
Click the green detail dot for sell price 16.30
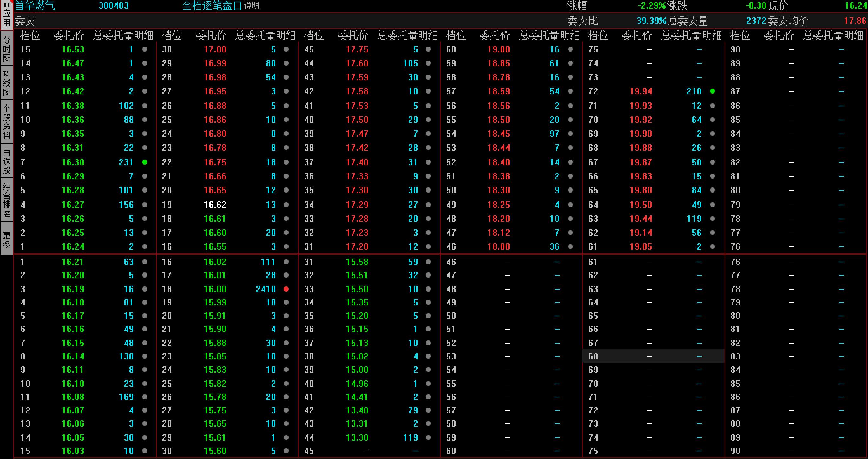[x=145, y=162]
